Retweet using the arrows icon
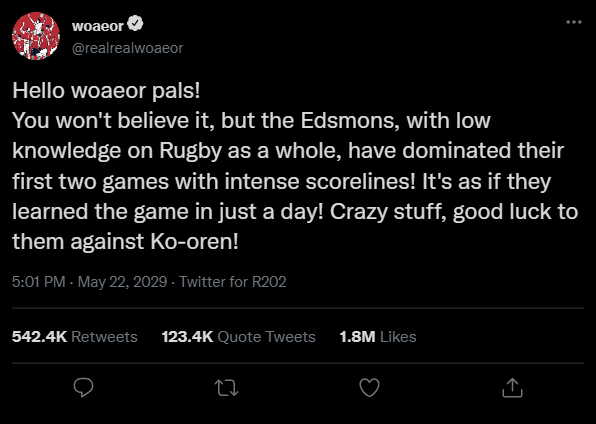Screen dimensions: 596x424 coord(227,388)
